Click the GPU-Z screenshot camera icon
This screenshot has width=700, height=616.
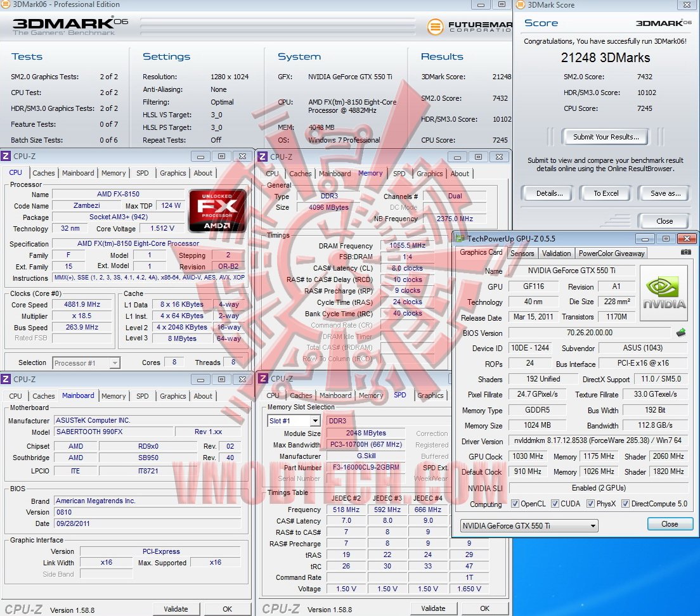[685, 252]
